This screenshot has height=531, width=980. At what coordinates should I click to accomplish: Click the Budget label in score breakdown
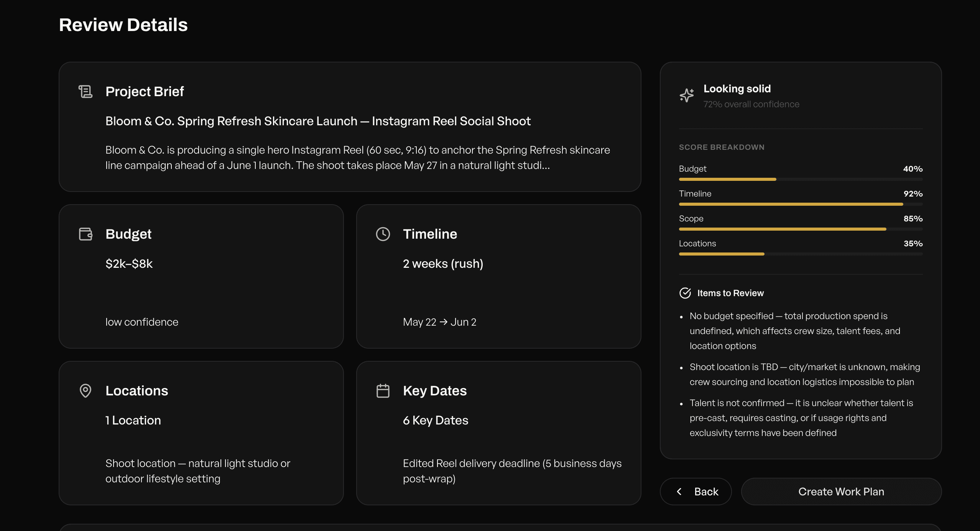[x=692, y=169]
